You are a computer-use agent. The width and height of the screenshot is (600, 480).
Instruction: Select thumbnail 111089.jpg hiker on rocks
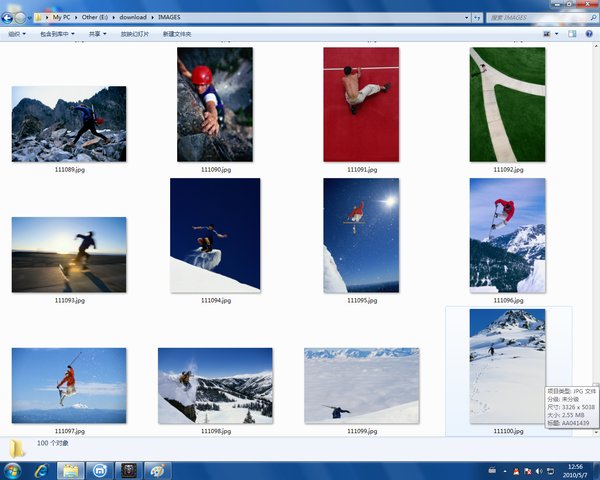tap(69, 124)
